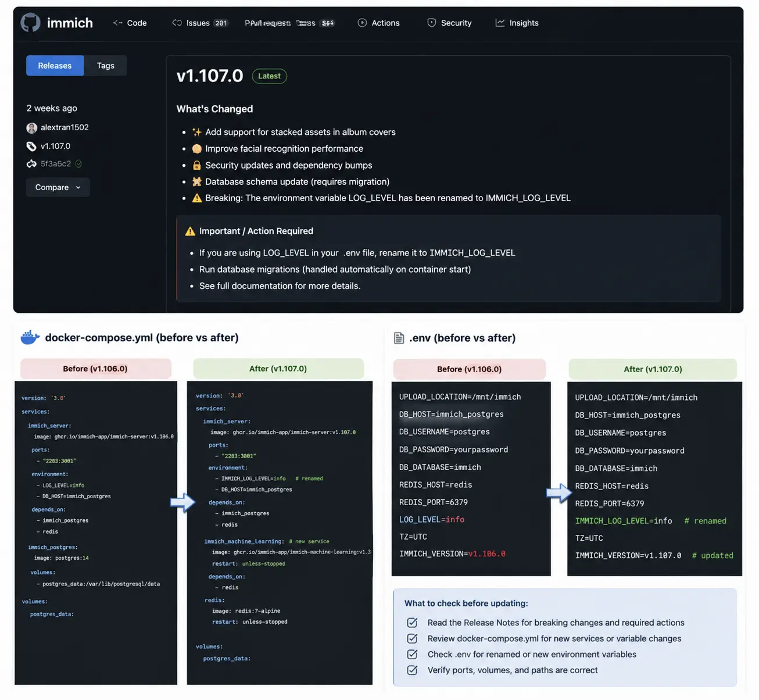
Task: Click the commit icon beside 5f3a5c2
Action: (31, 164)
